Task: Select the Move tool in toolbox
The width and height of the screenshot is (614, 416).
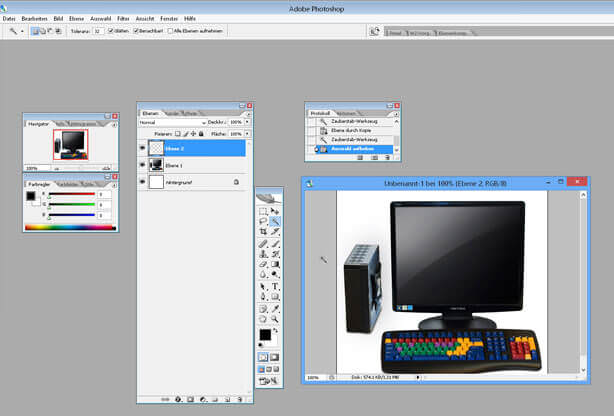Action: (275, 212)
